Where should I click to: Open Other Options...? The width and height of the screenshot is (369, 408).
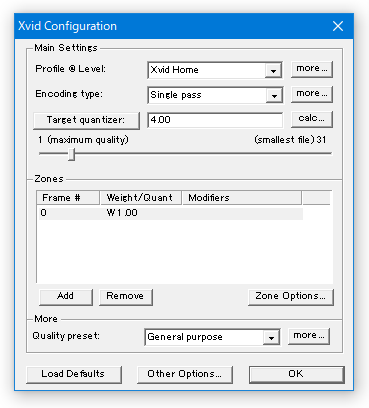pyautogui.click(x=185, y=375)
